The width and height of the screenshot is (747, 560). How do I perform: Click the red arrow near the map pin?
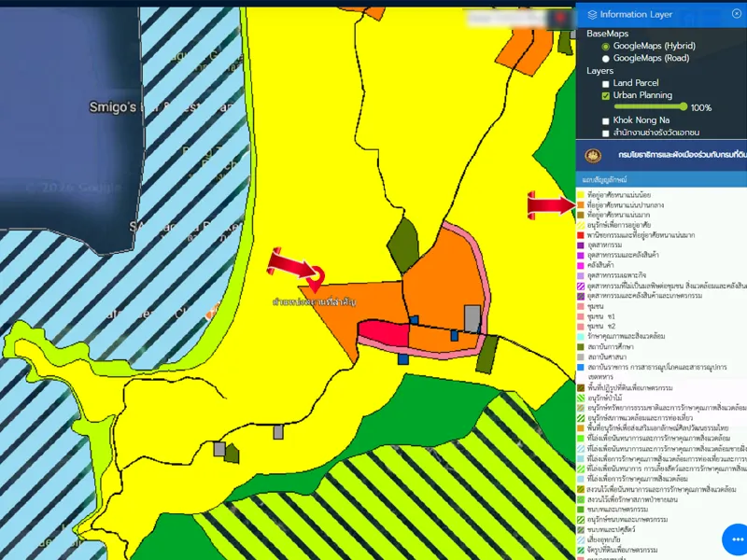289,263
